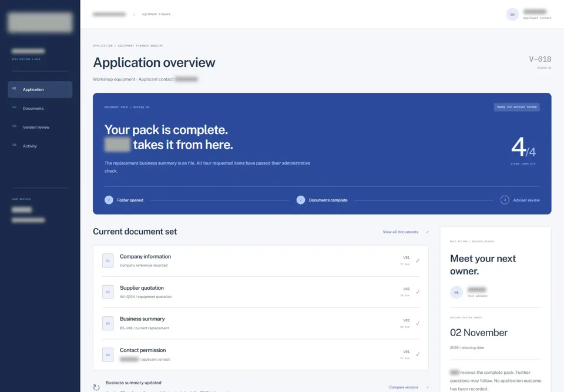Viewport: 564px width, 392px height.
Task: Click the Folder opened step checkmark circle
Action: click(x=109, y=200)
